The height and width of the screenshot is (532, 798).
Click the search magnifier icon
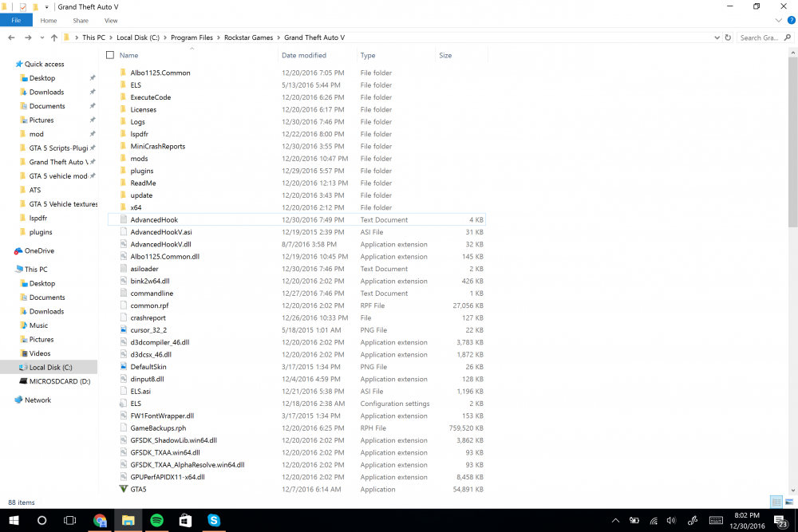(x=788, y=37)
